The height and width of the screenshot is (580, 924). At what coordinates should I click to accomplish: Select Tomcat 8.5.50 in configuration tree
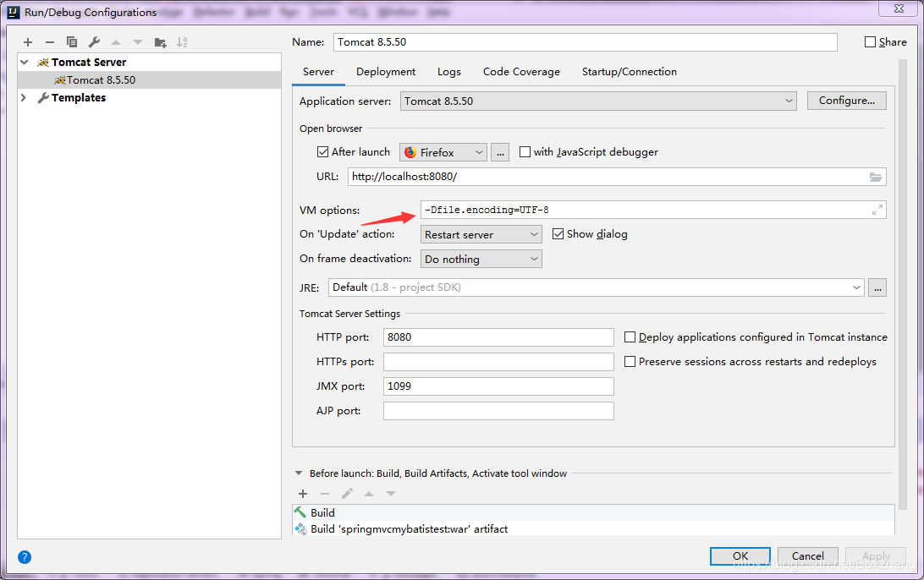click(150, 80)
